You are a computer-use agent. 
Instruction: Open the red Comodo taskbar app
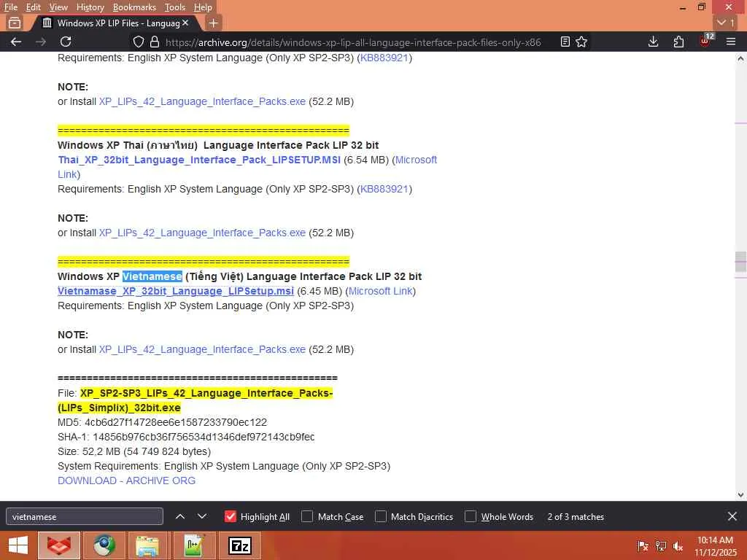(59, 545)
